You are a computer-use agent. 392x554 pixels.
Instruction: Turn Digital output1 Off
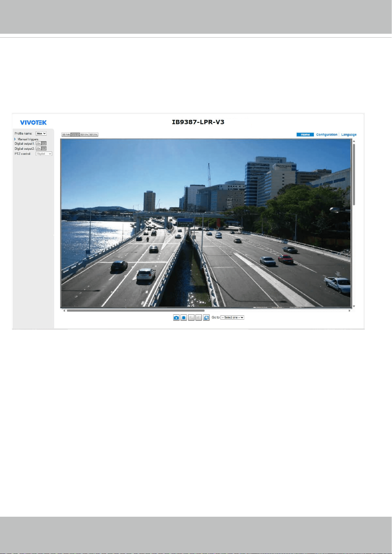click(x=44, y=144)
